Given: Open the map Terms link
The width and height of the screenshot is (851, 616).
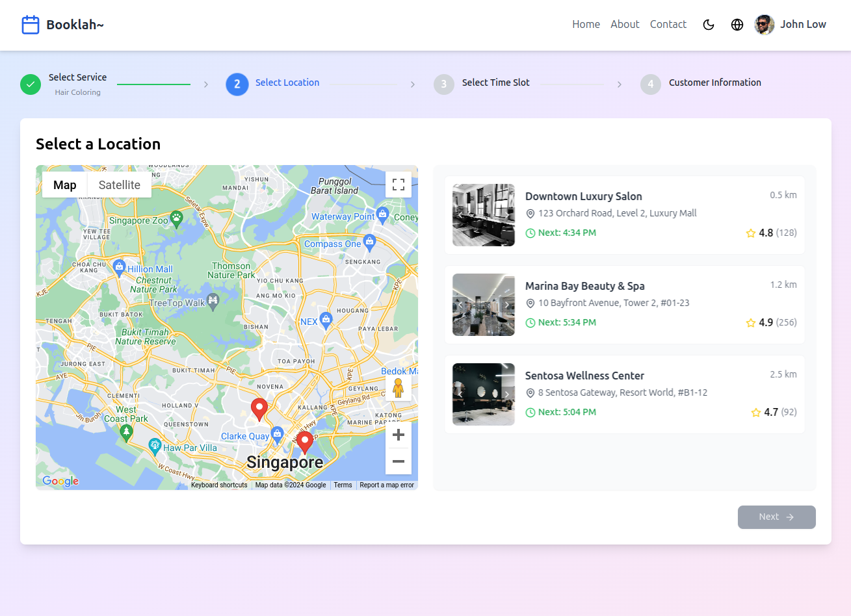Looking at the screenshot, I should point(343,485).
